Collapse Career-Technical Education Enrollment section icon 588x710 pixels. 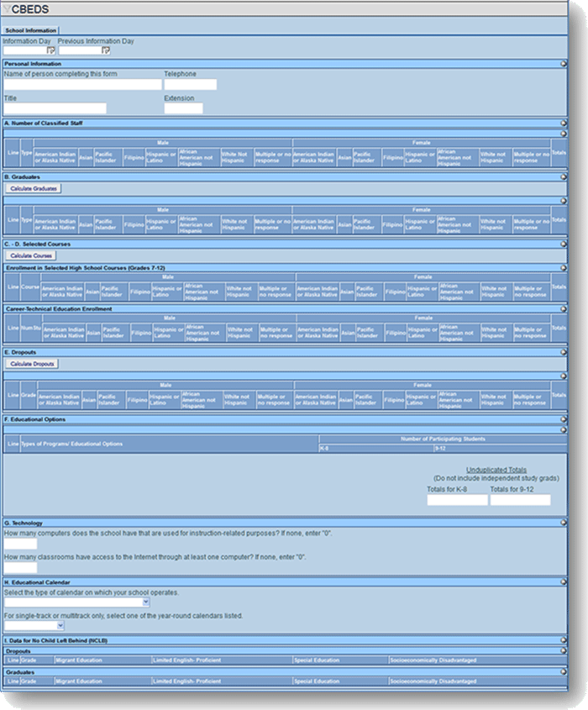coord(563,309)
